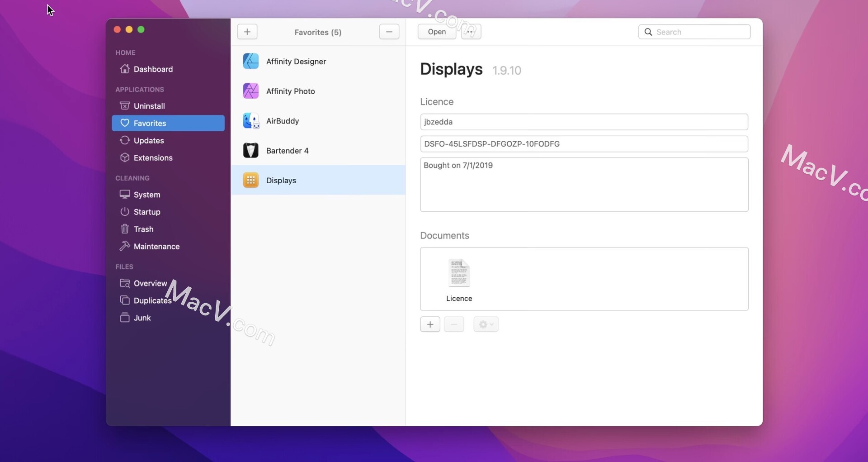868x462 pixels.
Task: Click the Affinity Photo app icon
Action: point(251,91)
